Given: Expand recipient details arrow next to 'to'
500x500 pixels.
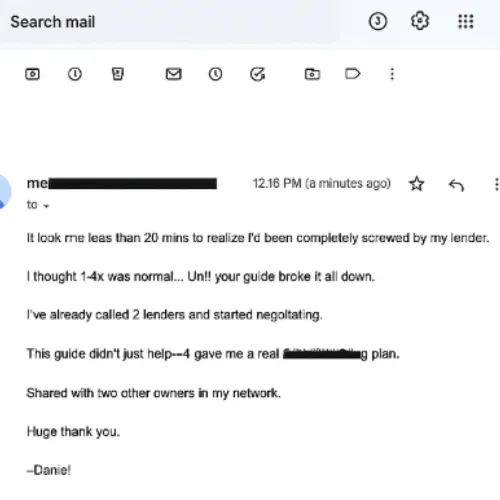Looking at the screenshot, I should (46, 206).
